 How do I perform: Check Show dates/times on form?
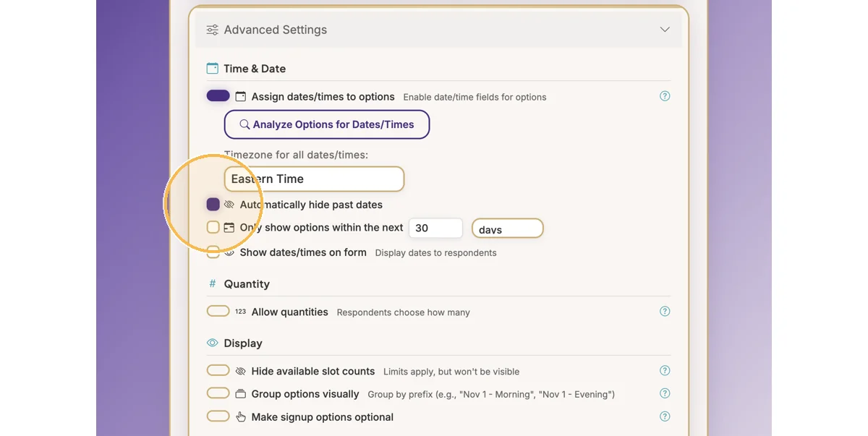(x=213, y=252)
